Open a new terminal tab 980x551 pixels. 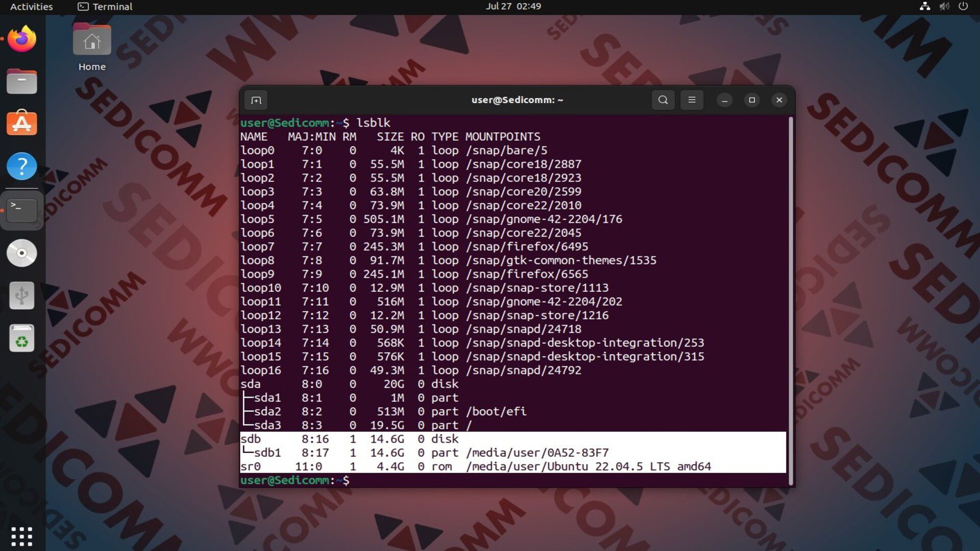(x=256, y=100)
